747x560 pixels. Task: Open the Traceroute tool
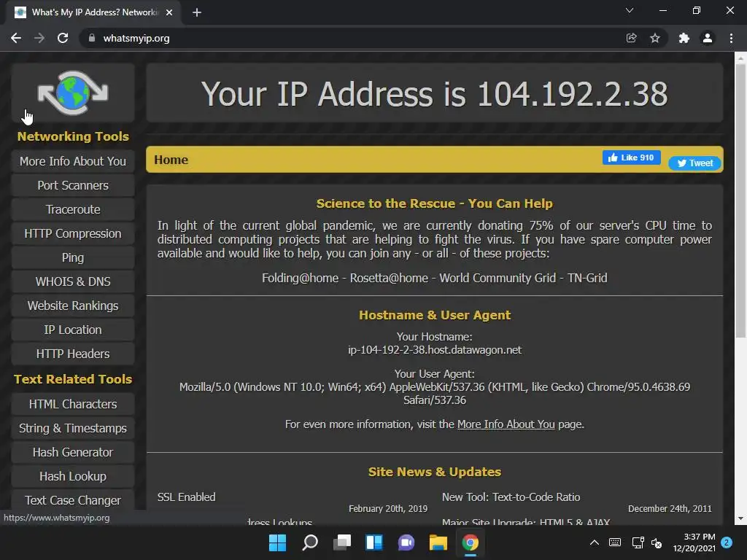(73, 209)
